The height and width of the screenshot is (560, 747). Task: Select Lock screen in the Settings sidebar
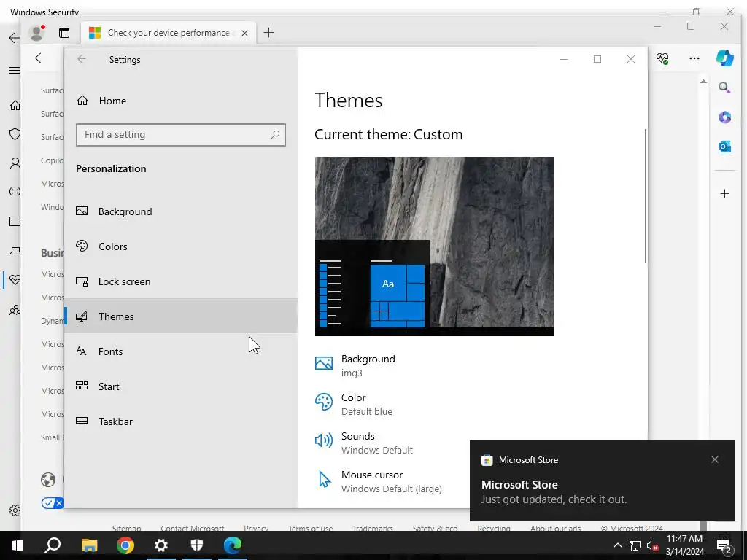181,281
